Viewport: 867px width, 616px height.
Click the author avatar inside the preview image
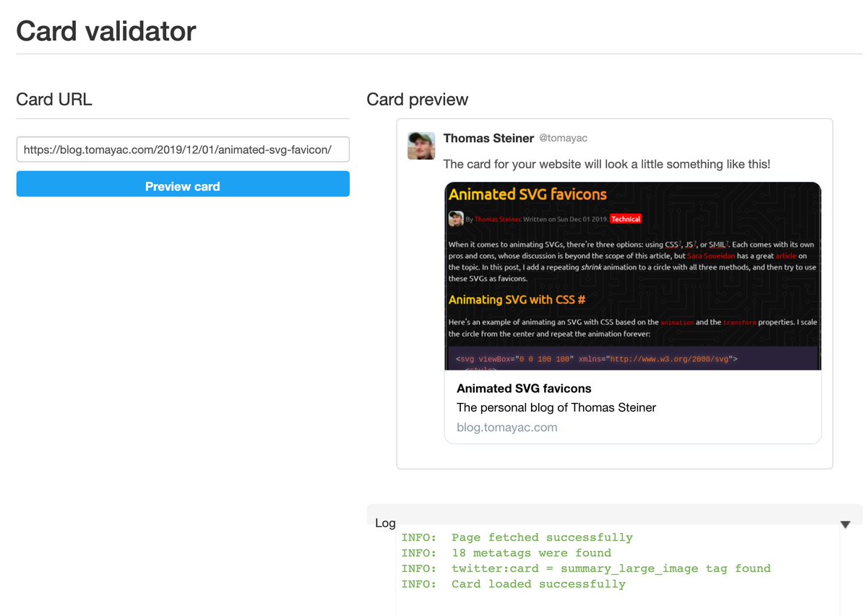(x=456, y=218)
